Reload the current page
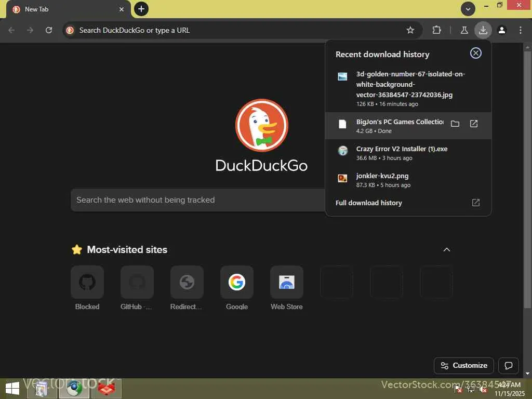Image resolution: width=532 pixels, height=399 pixels. [x=49, y=30]
